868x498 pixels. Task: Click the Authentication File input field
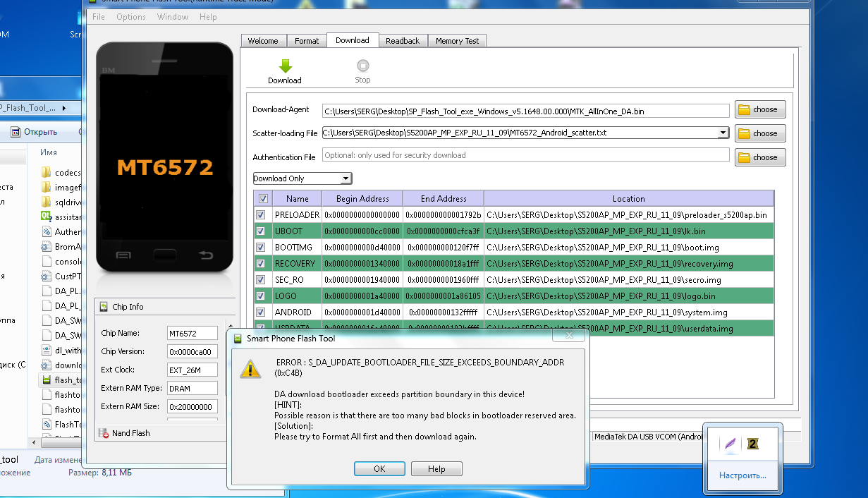click(525, 155)
